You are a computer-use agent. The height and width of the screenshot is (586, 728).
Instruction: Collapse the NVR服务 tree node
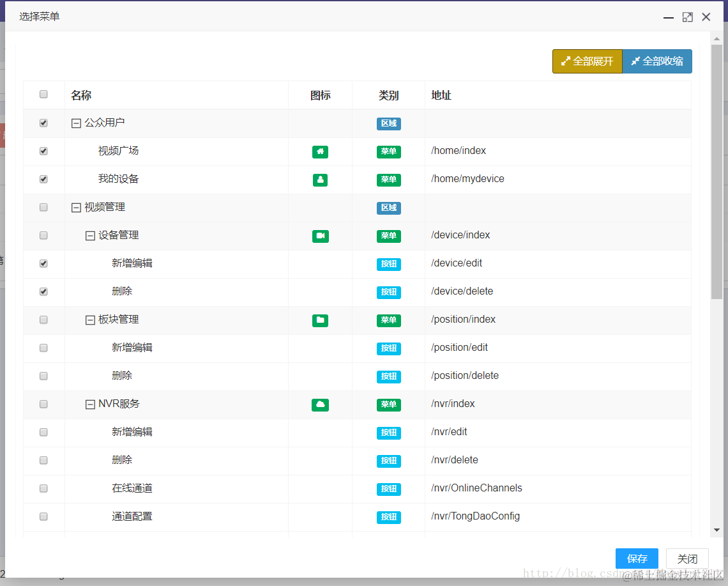click(x=90, y=405)
